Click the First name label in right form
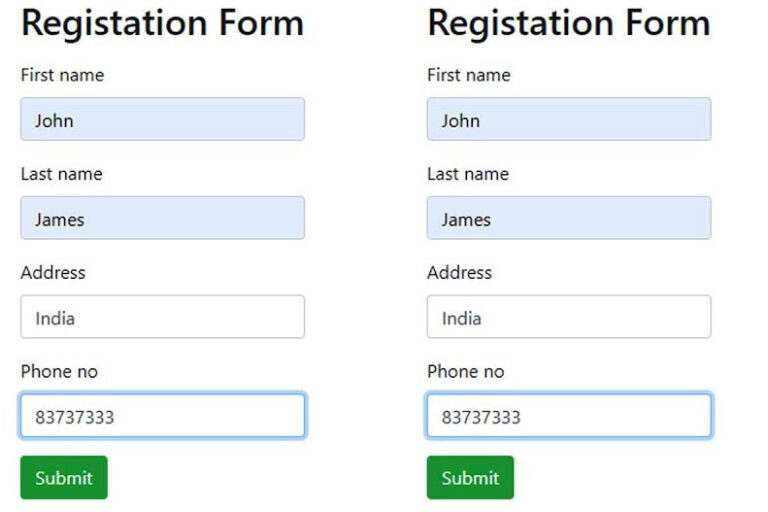768x512 pixels. click(x=469, y=75)
